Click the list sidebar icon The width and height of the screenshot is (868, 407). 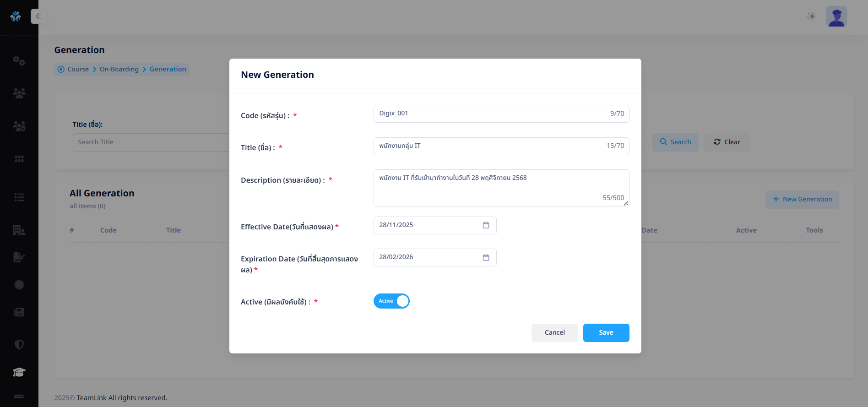pos(19,197)
